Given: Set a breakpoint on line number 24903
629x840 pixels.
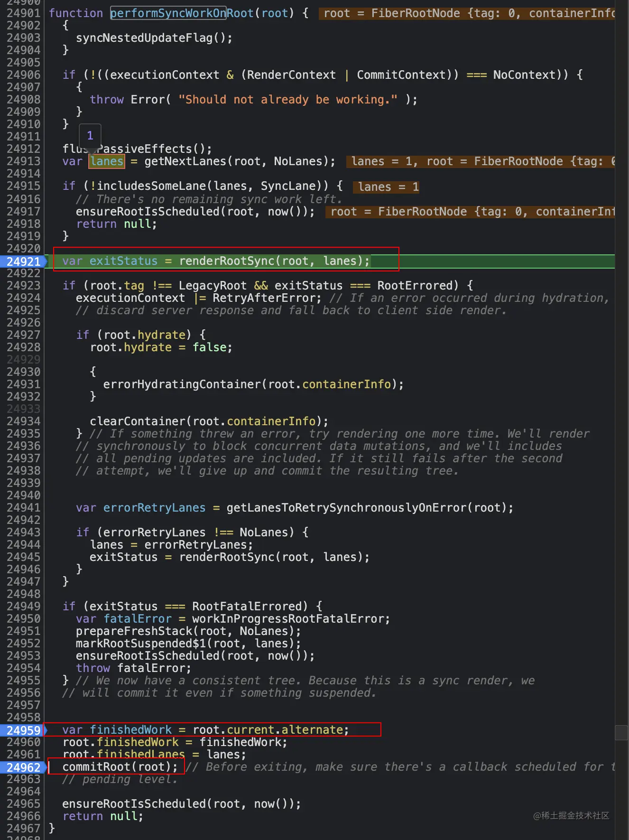Looking at the screenshot, I should click(x=24, y=38).
